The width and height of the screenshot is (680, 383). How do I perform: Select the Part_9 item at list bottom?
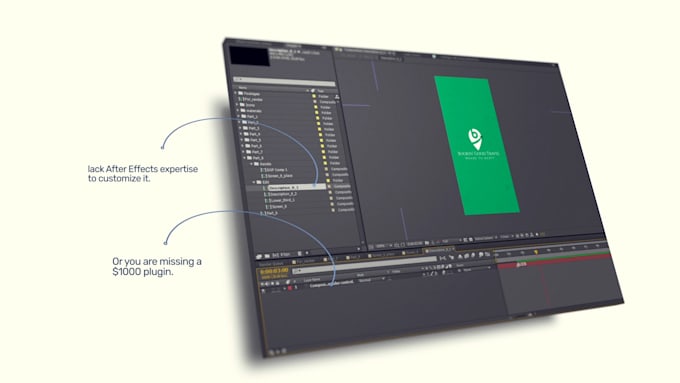point(270,213)
